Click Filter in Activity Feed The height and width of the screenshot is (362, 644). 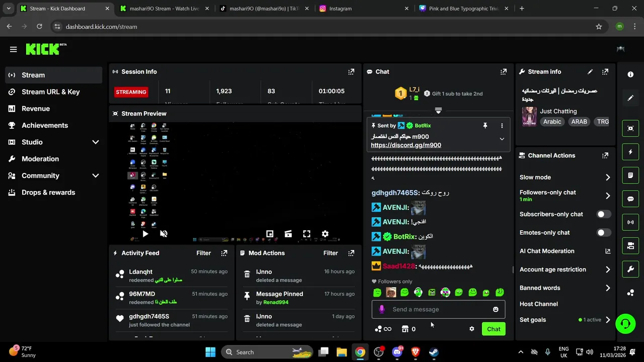pyautogui.click(x=204, y=253)
